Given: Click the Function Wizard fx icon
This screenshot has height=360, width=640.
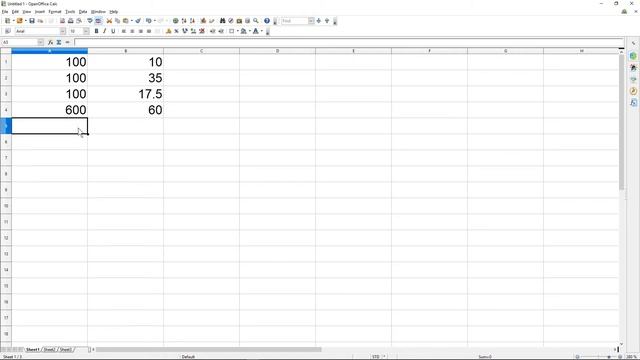Looking at the screenshot, I should (51, 42).
